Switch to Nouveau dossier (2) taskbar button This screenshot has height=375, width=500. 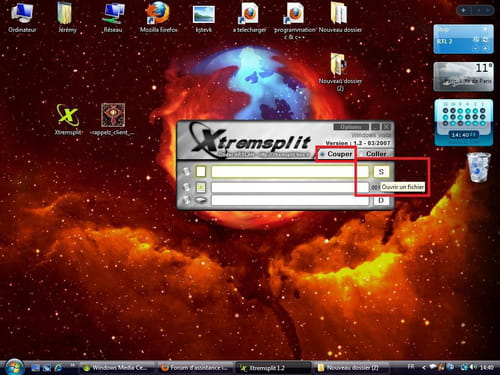(351, 368)
